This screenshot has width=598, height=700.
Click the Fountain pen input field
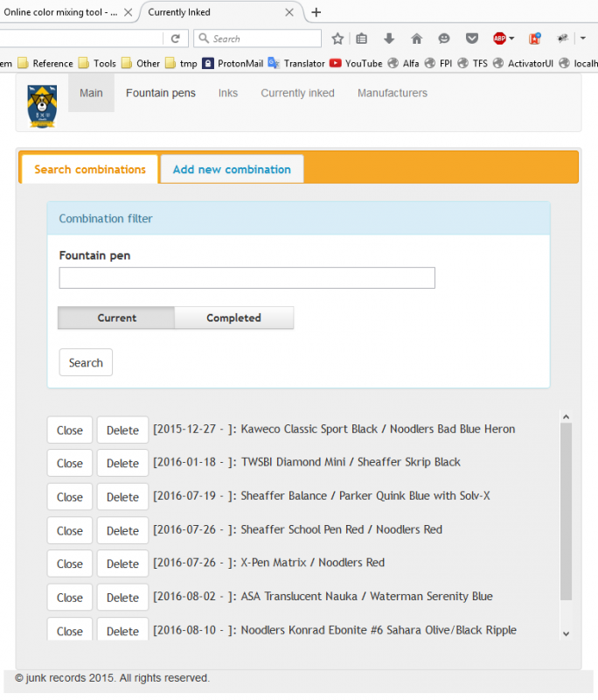(247, 278)
